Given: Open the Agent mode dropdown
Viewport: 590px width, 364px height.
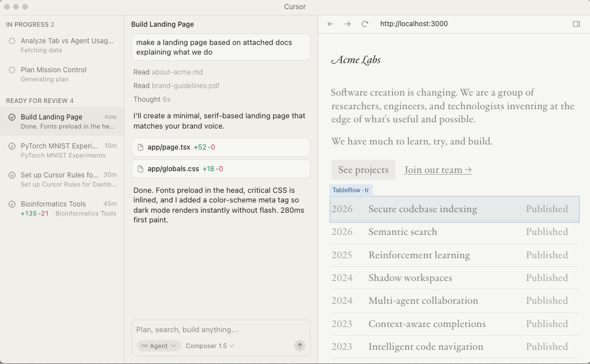Looking at the screenshot, I should 158,346.
